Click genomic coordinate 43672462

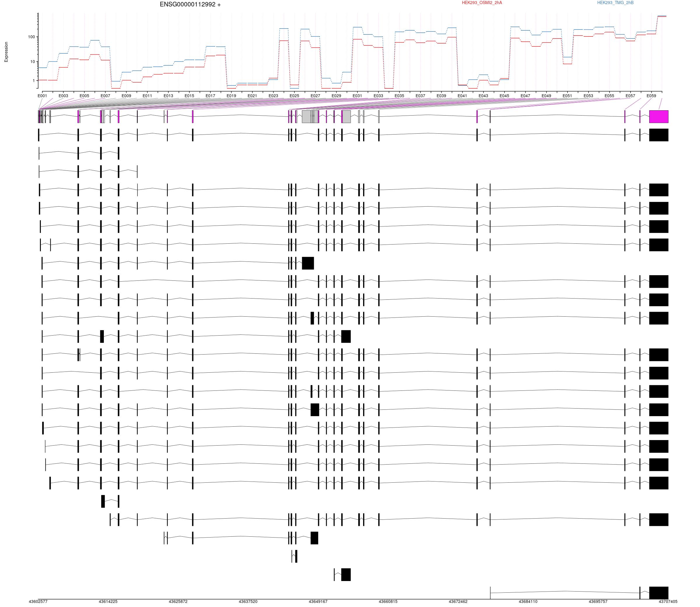point(458,601)
